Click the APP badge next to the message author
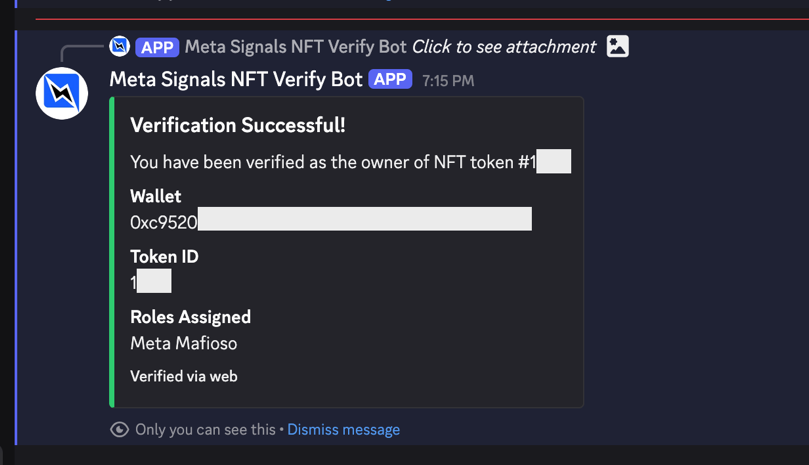The image size is (809, 465). [390, 79]
